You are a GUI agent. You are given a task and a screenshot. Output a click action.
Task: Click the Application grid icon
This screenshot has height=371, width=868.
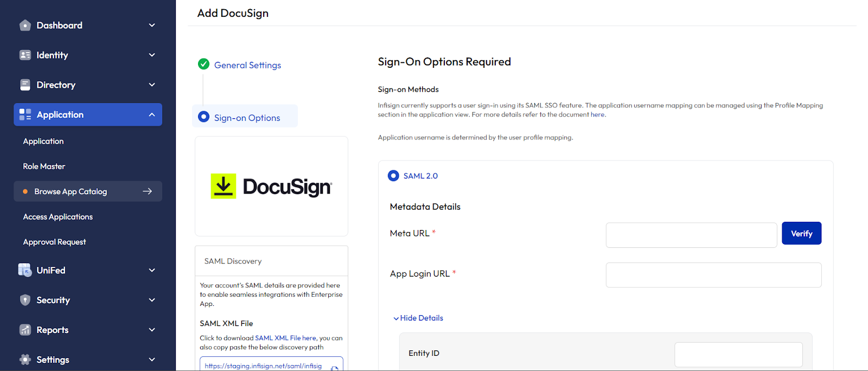(x=25, y=114)
